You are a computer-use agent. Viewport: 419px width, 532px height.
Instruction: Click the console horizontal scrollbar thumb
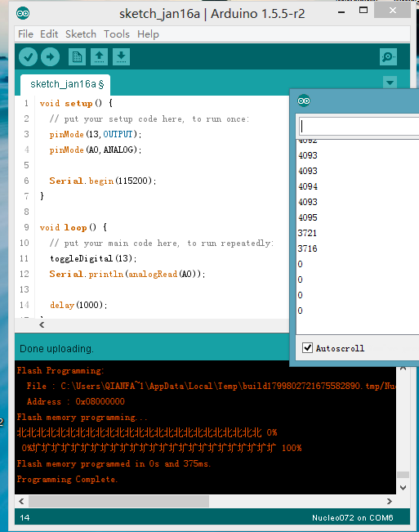[118, 501]
